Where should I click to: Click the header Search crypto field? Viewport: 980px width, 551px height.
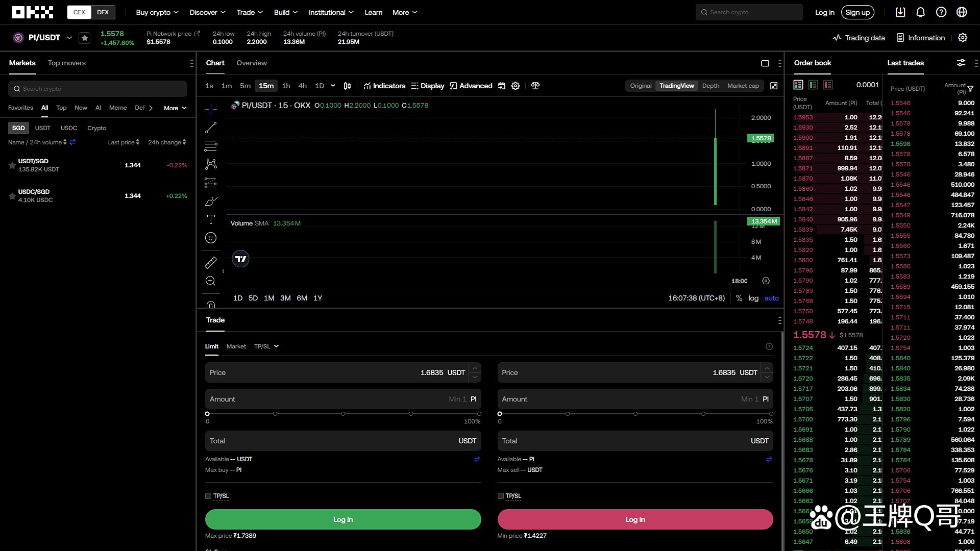[x=749, y=12]
